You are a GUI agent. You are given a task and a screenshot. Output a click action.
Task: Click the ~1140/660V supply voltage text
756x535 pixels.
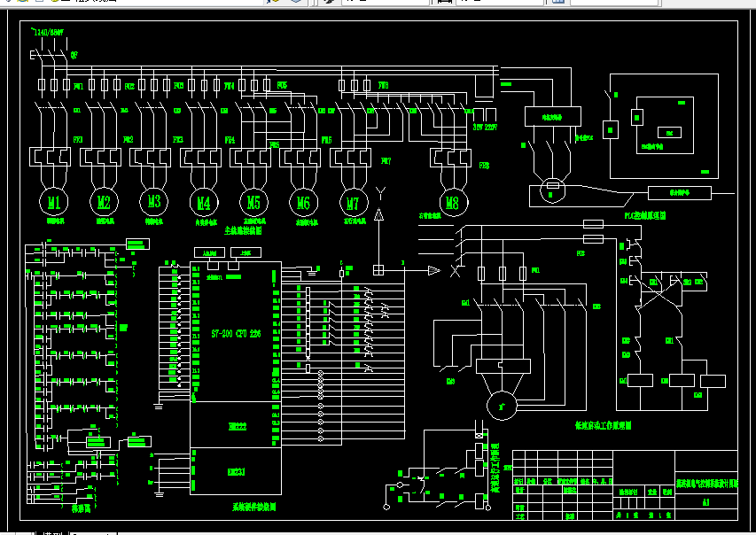tap(47, 32)
